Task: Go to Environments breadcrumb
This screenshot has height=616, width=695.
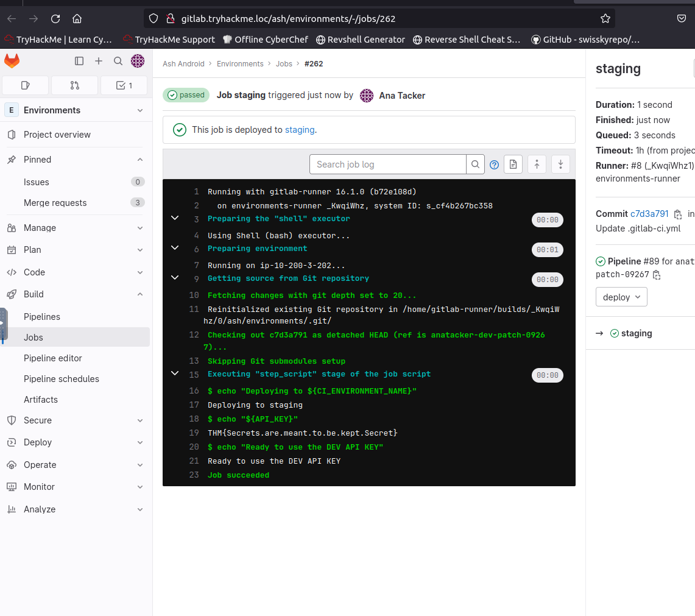Action: tap(240, 64)
